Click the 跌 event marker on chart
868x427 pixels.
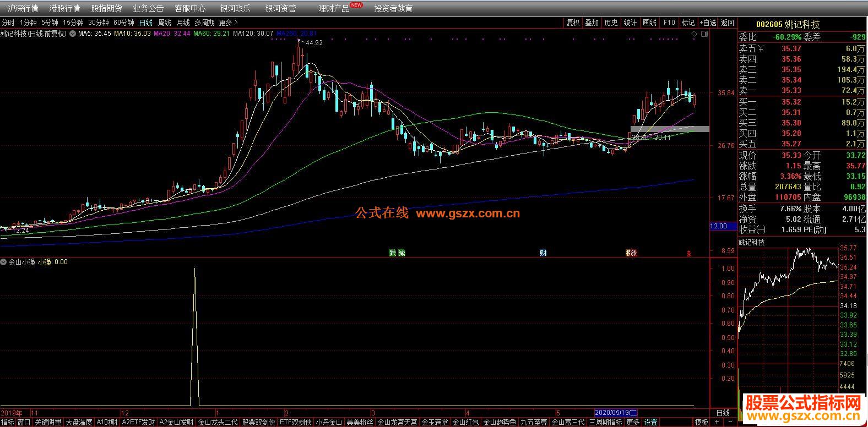tap(393, 253)
